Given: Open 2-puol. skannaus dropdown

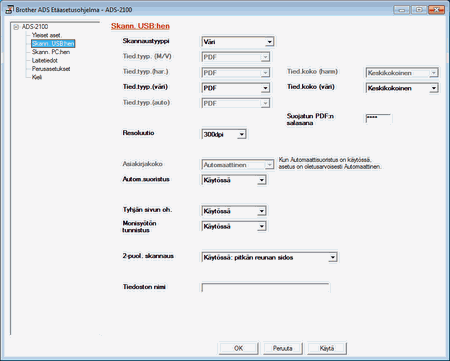Looking at the screenshot, I should point(269,257).
